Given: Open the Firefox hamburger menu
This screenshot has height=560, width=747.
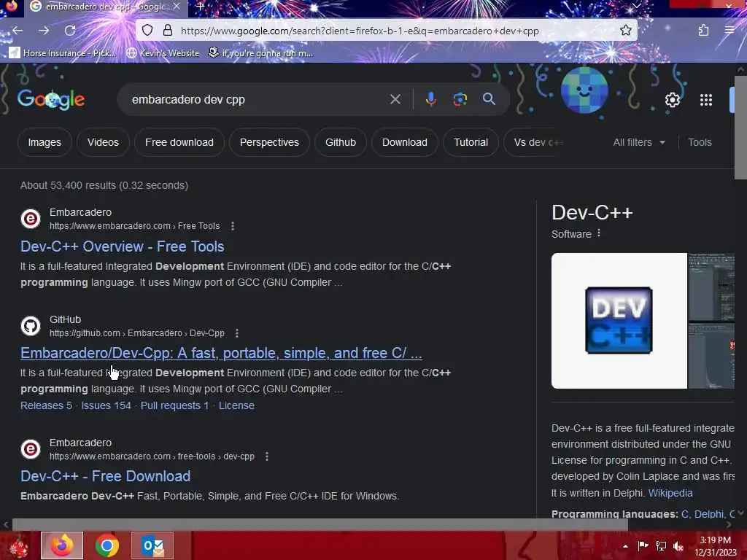Looking at the screenshot, I should [729, 31].
